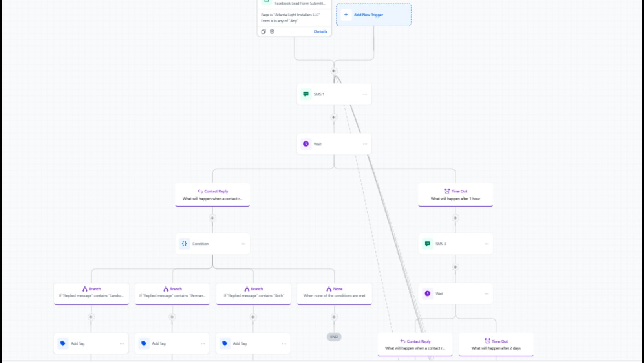Add a step above the SMS 1 node
The height and width of the screenshot is (363, 644).
pos(334,71)
